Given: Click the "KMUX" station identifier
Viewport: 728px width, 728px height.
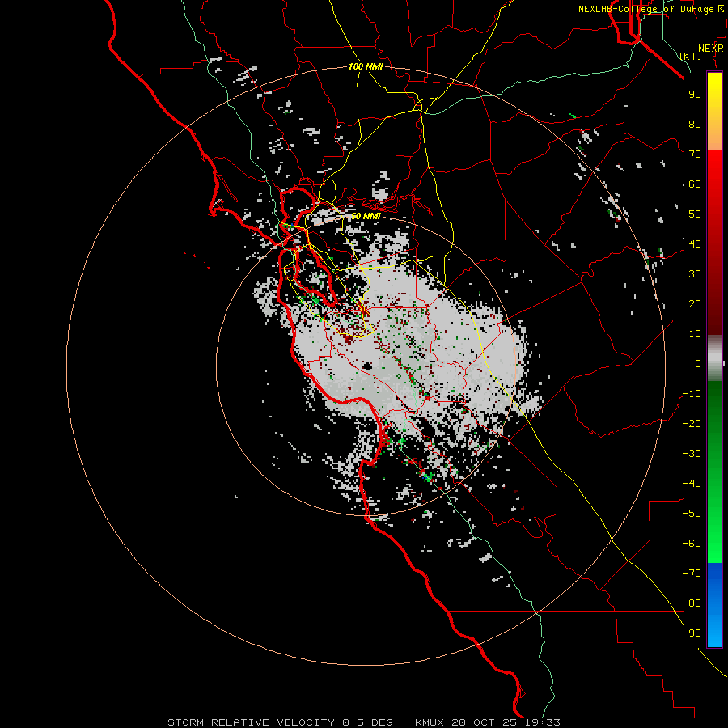Looking at the screenshot, I should (430, 722).
